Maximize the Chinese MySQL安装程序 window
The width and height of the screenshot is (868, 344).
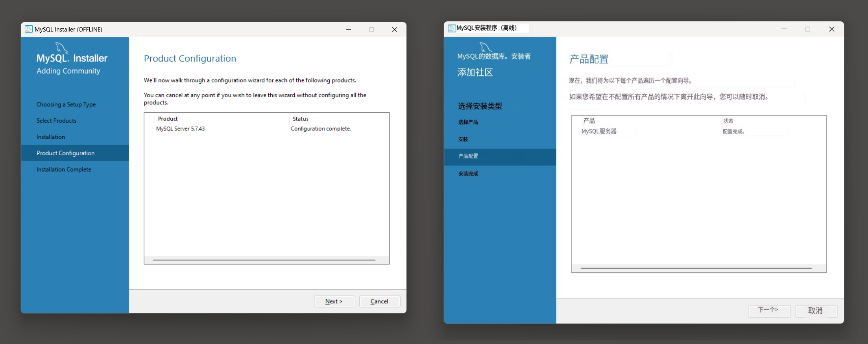point(808,29)
